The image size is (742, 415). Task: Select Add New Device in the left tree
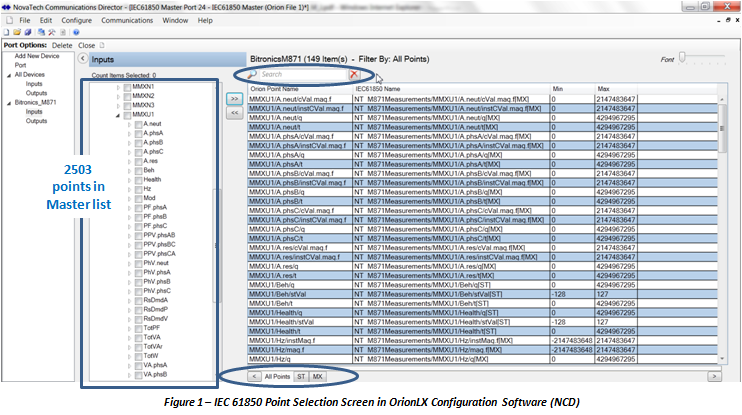click(x=37, y=56)
